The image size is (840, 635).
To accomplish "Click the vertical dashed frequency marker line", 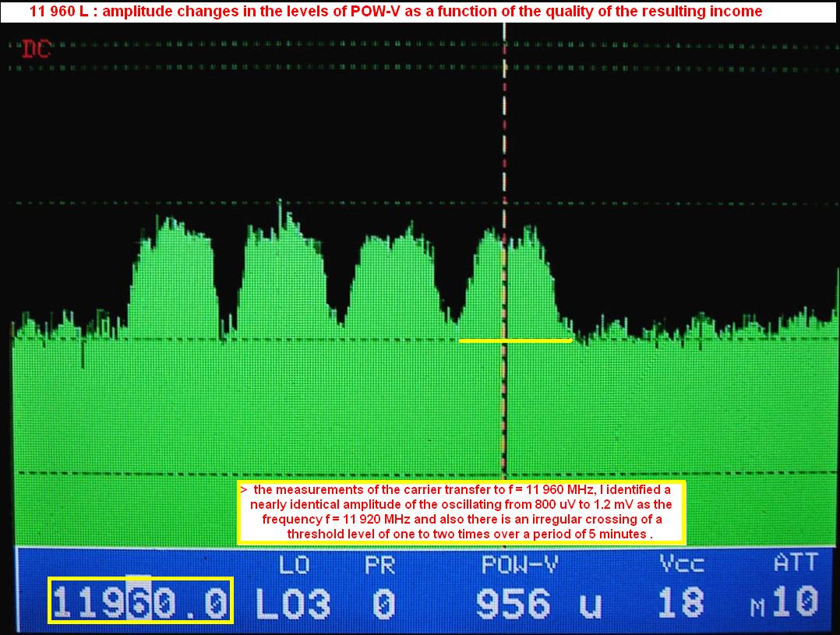I will [505, 156].
